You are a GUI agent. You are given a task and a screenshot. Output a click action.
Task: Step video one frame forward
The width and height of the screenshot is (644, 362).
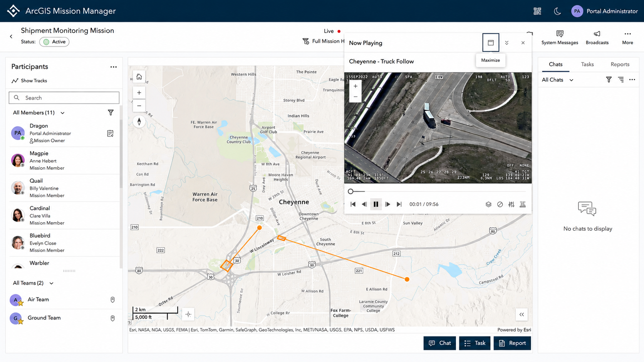[x=388, y=204]
